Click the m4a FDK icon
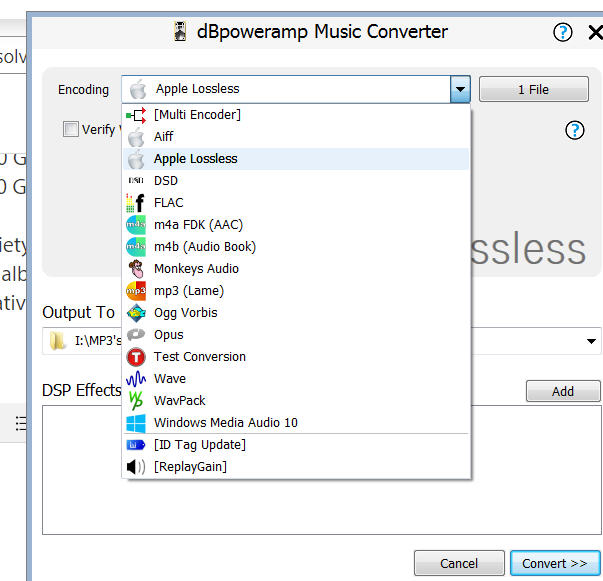This screenshot has height=581, width=603. [136, 225]
